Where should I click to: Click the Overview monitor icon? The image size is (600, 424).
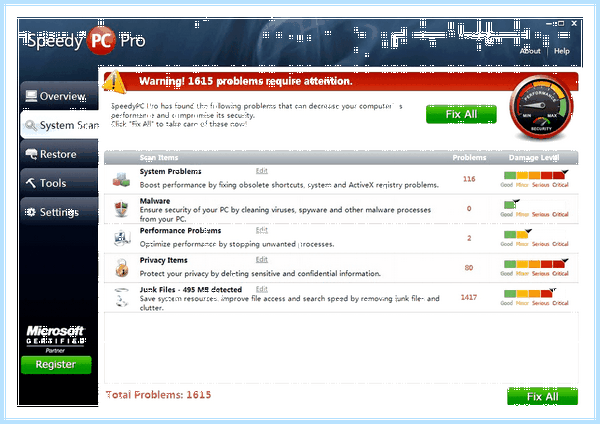pyautogui.click(x=31, y=96)
